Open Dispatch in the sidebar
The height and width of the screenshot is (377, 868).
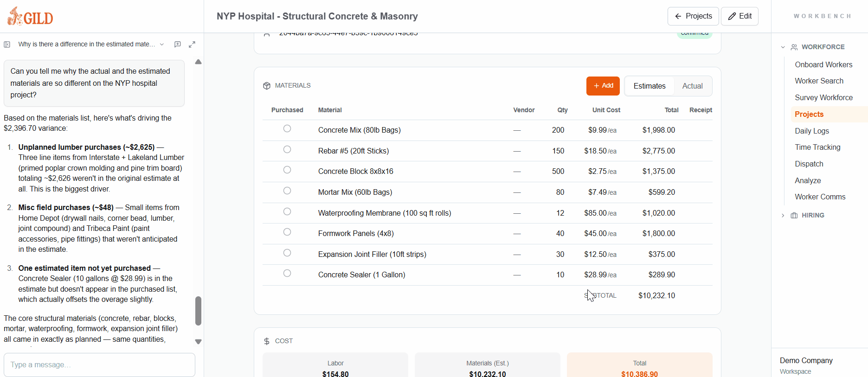(809, 164)
